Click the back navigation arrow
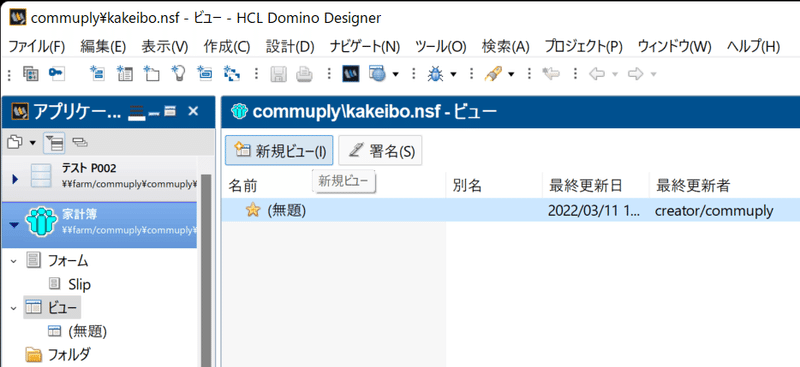800x367 pixels. coord(596,75)
